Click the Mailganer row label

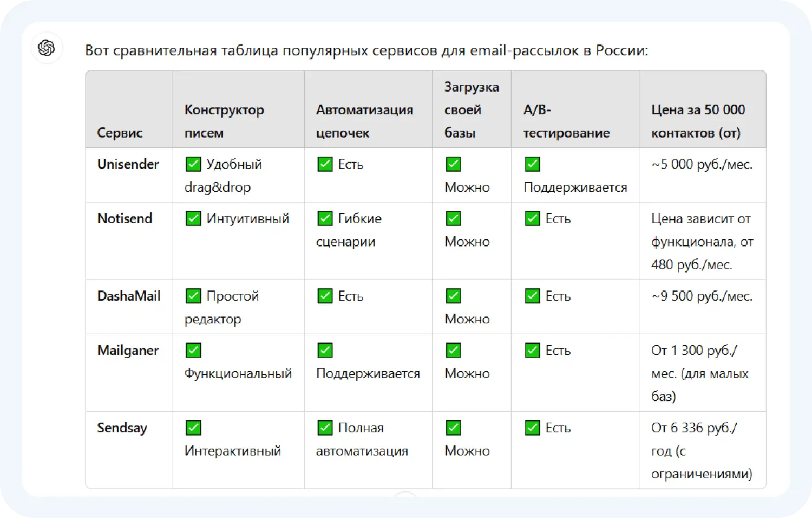point(128,351)
